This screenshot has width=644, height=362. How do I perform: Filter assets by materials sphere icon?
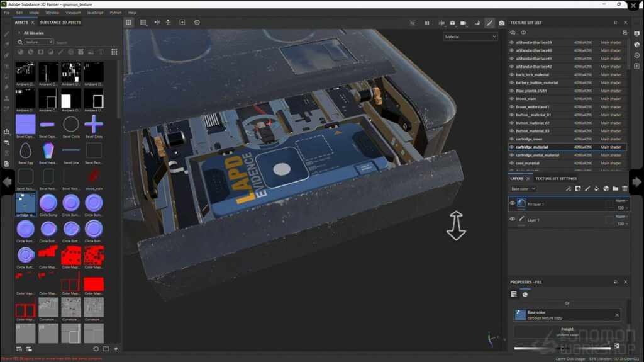(x=21, y=52)
